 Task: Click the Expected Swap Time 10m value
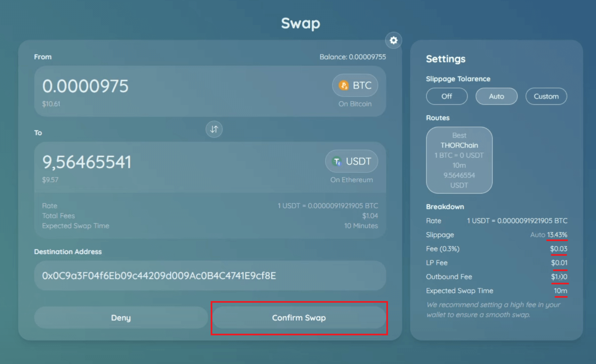click(560, 291)
